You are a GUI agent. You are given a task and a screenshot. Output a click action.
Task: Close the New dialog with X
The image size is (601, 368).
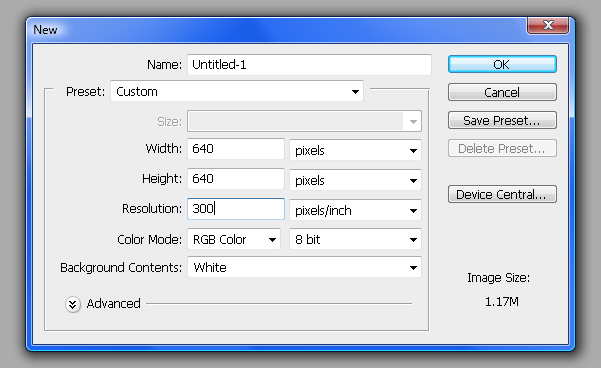coord(548,25)
